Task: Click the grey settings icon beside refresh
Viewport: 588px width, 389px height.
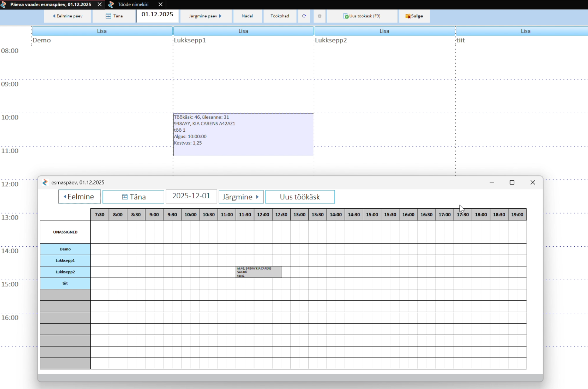Action: pos(320,16)
